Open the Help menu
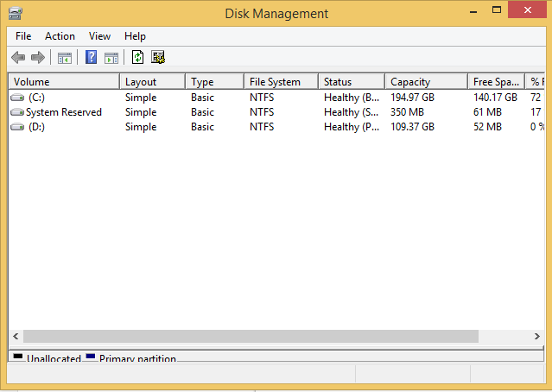 (135, 36)
